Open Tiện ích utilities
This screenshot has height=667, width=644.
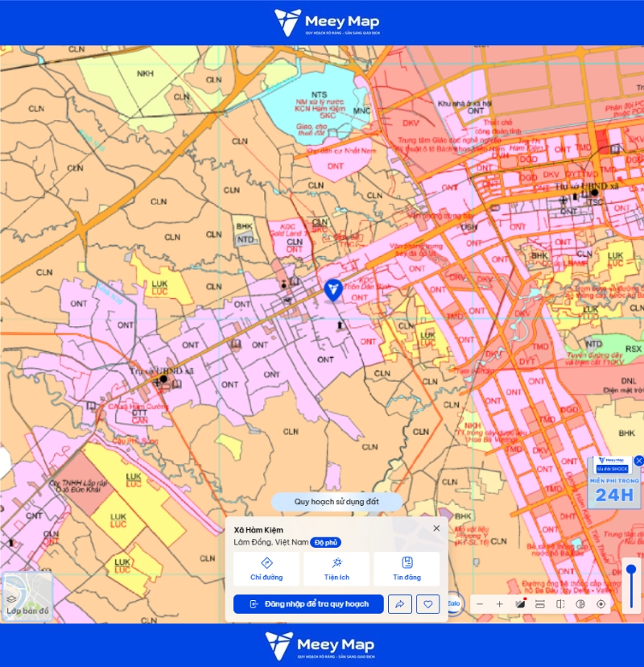[336, 569]
